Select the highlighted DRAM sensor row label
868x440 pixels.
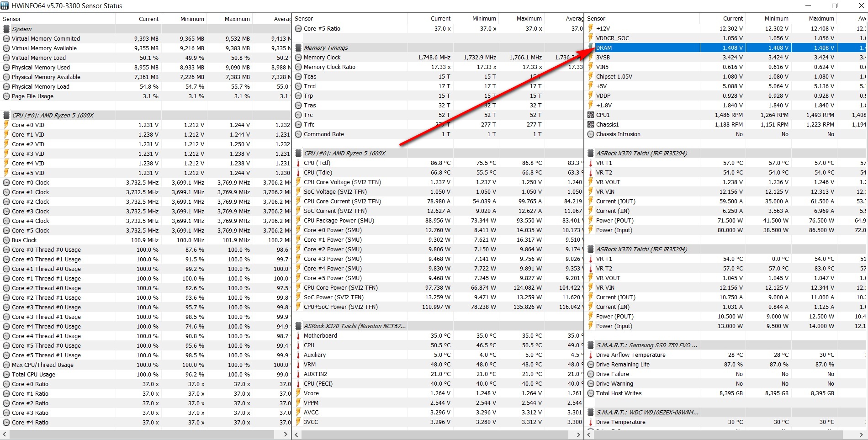[604, 48]
